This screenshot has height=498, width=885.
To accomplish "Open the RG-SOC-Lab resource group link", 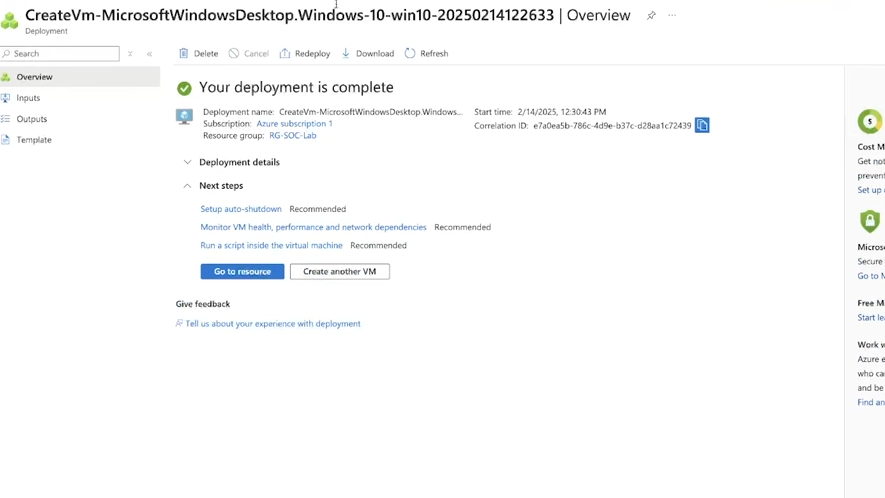I will pos(292,136).
